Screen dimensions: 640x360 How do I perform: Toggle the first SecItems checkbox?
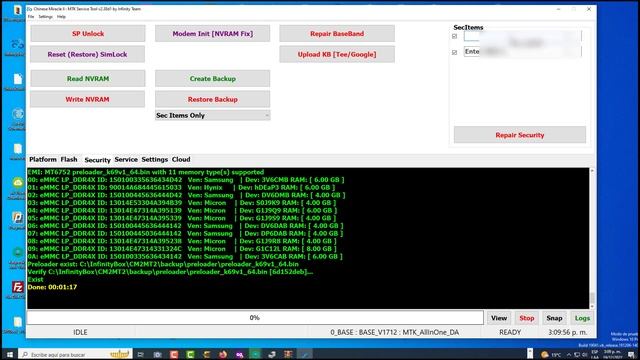pyautogui.click(x=455, y=36)
